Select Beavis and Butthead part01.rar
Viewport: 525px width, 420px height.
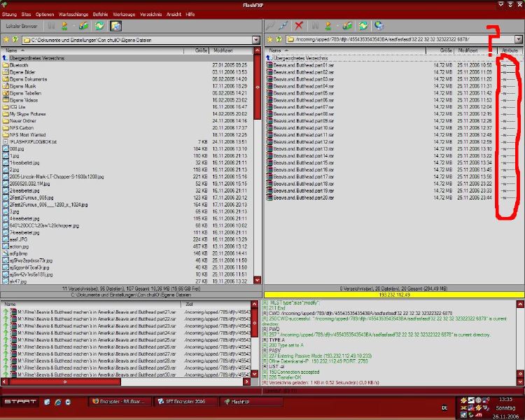click(303, 65)
